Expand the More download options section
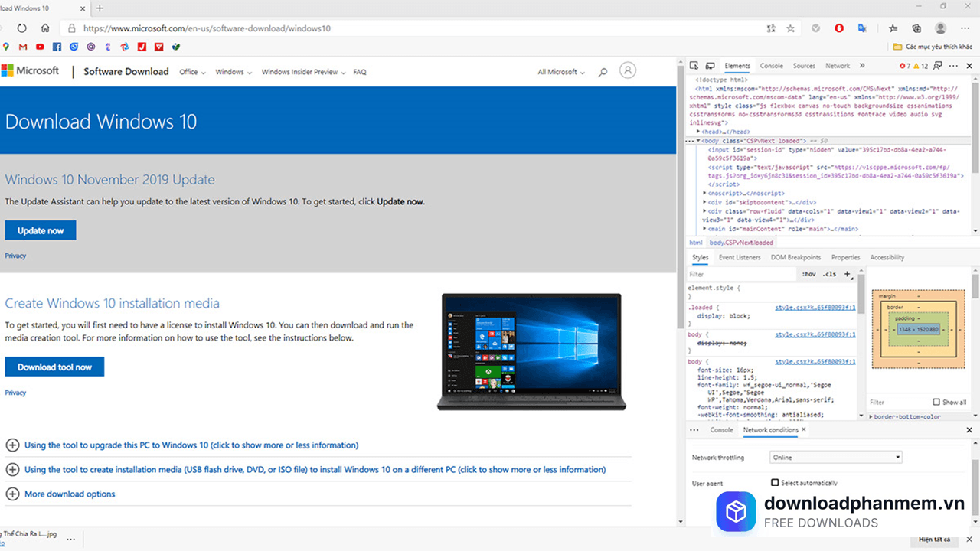The image size is (980, 551). [69, 494]
